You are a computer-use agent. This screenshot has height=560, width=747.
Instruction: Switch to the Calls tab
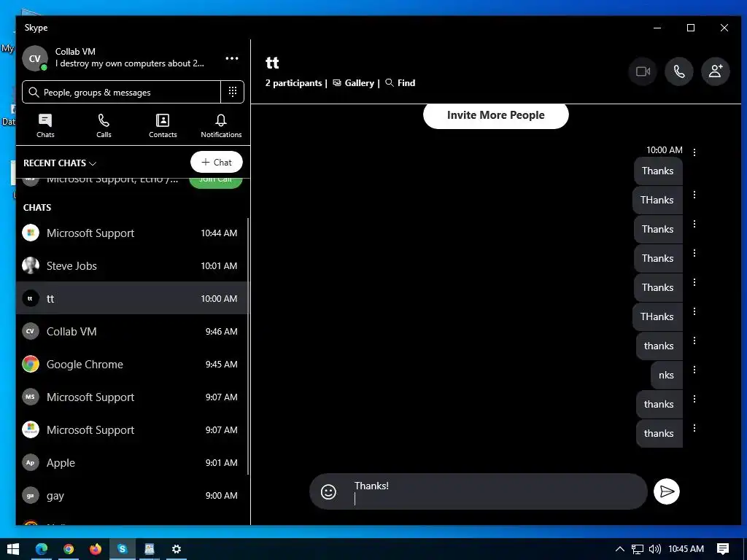tap(104, 125)
